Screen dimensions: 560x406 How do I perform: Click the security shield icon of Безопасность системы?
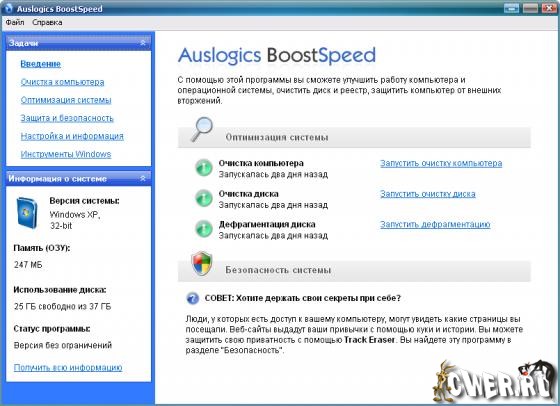(x=202, y=264)
